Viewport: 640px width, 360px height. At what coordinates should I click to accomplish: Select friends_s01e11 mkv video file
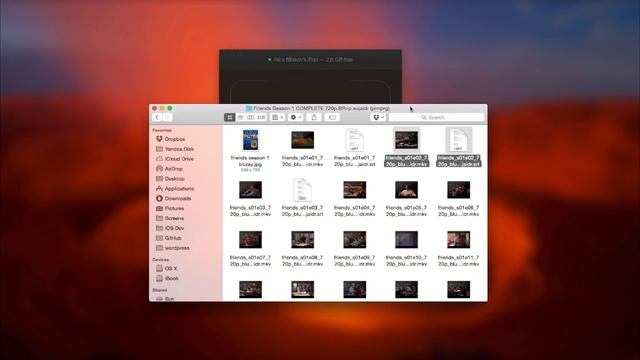458,240
